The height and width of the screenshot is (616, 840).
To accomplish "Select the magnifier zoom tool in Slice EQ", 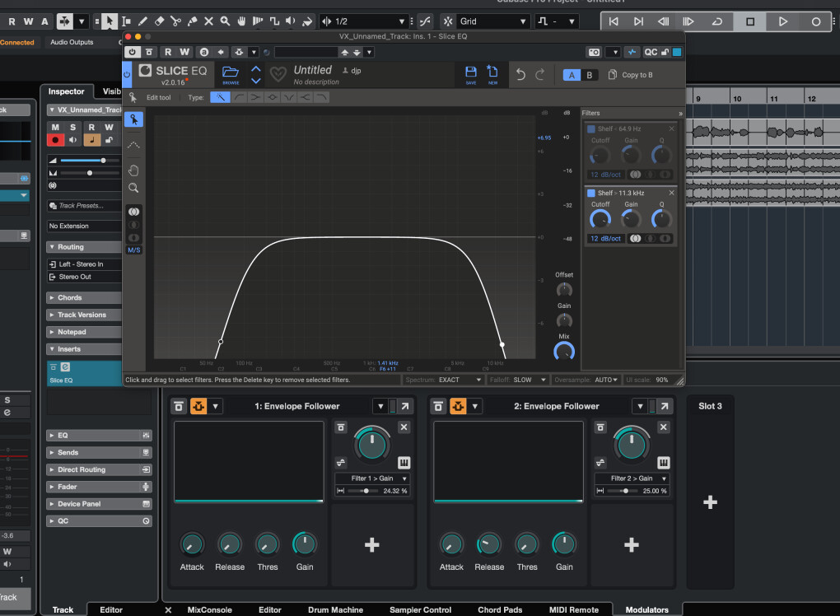I will pyautogui.click(x=133, y=188).
